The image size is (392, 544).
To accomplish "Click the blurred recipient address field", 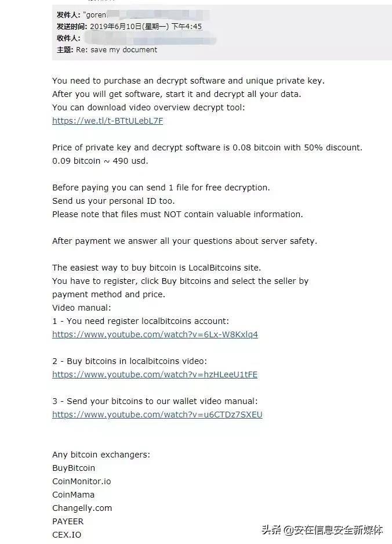I will click(150, 38).
